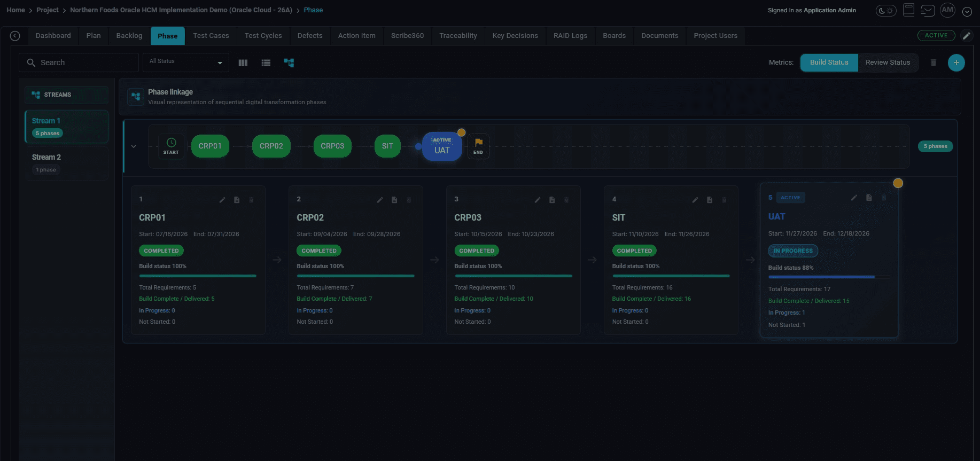The image size is (980, 461).
Task: Click the project edit pencil icon
Action: tap(966, 36)
